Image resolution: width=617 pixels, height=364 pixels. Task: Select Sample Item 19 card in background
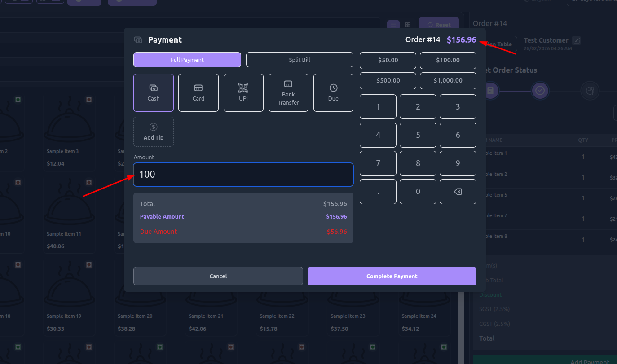tap(69, 297)
